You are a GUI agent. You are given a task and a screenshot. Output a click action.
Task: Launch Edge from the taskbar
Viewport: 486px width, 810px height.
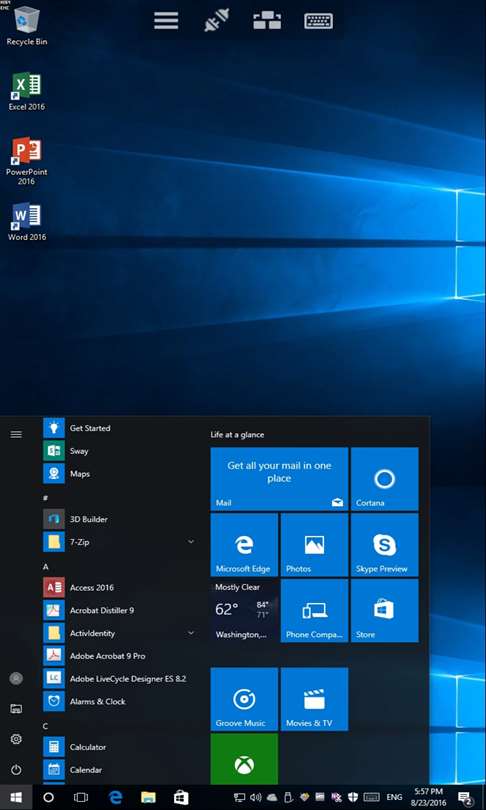[x=116, y=797]
